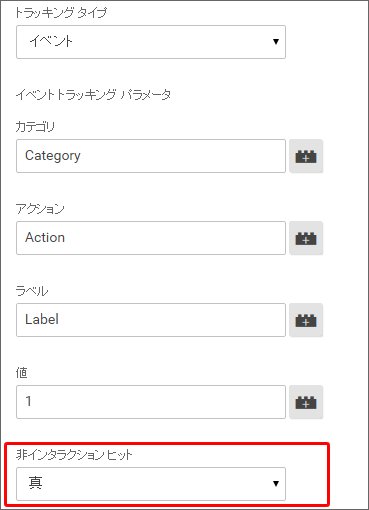Click the variable brick icon next to Action
369x510 pixels.
coord(306,238)
